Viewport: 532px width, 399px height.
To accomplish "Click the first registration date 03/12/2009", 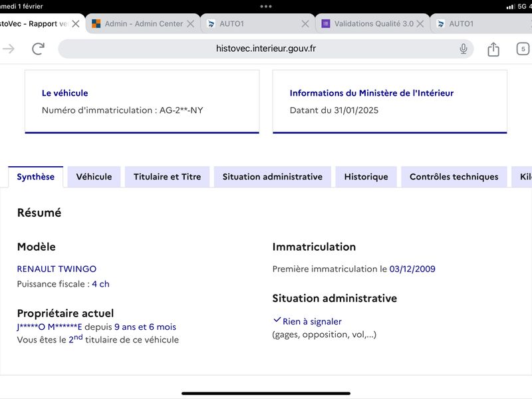I will pyautogui.click(x=412, y=269).
